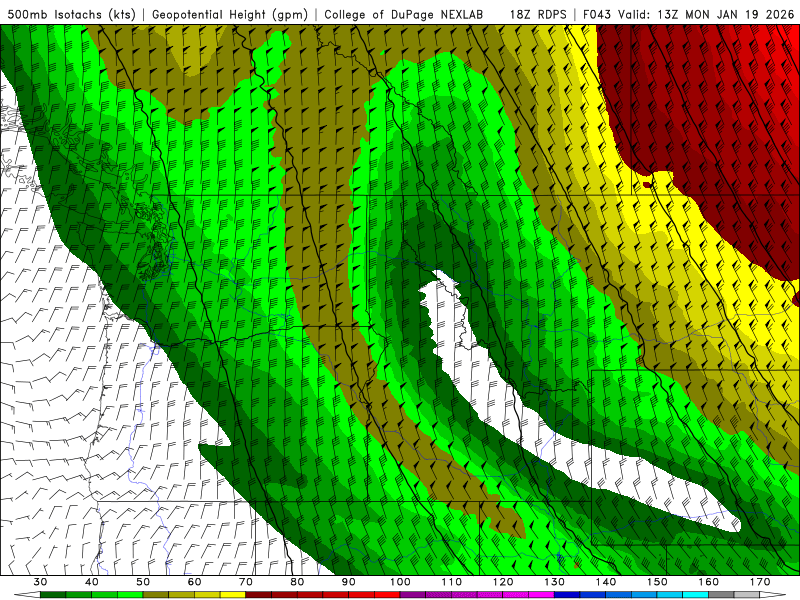Select the '90' value on the color scale
The image size is (800, 600).
point(348,582)
